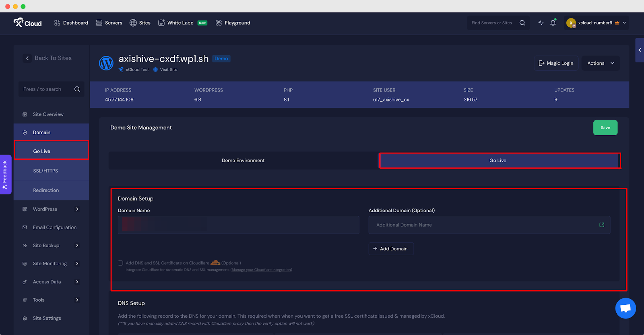Click the Access Data key icon
Image resolution: width=644 pixels, height=335 pixels.
pos(25,282)
